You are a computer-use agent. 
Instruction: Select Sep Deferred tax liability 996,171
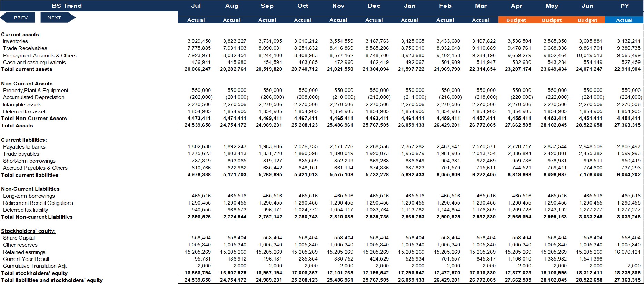point(273,210)
